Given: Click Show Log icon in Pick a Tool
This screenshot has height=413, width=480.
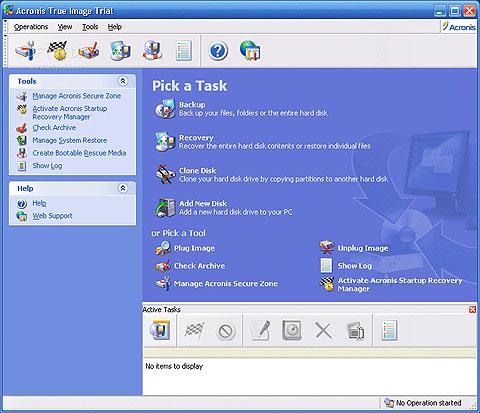Looking at the screenshot, I should coord(326,266).
